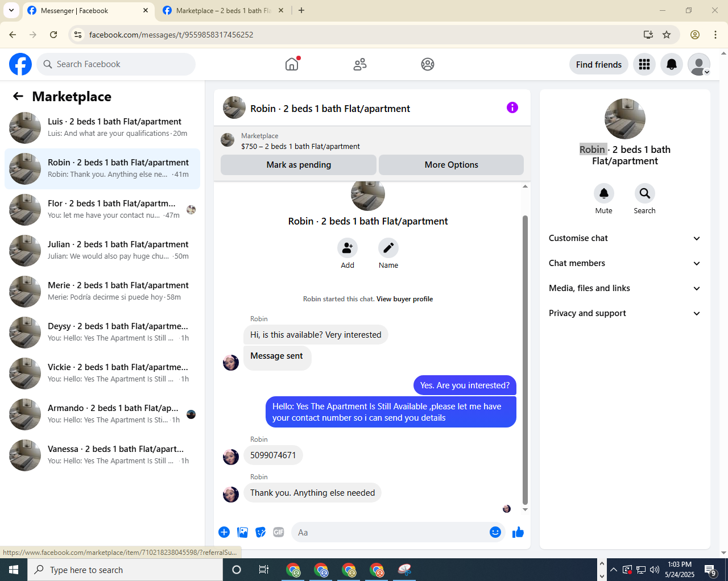Expand Customise chat section
The width and height of the screenshot is (728, 581).
pos(624,238)
